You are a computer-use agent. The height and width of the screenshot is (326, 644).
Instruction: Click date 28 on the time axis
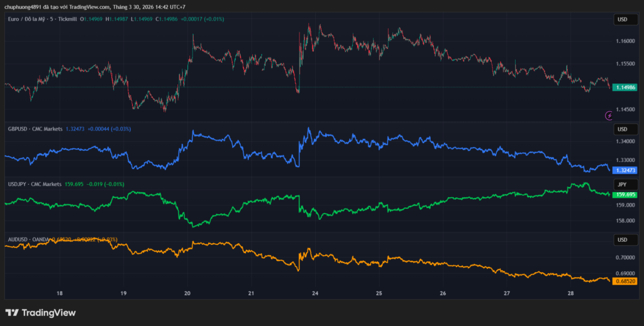[570, 293]
